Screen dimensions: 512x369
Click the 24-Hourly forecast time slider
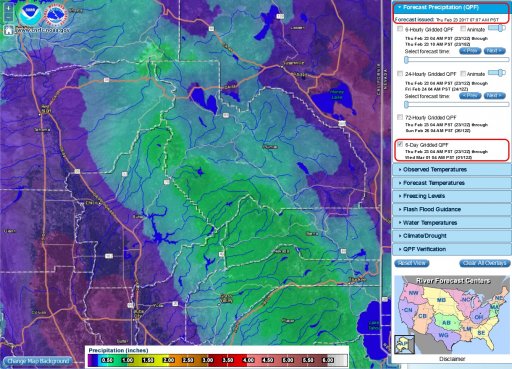[x=457, y=105]
